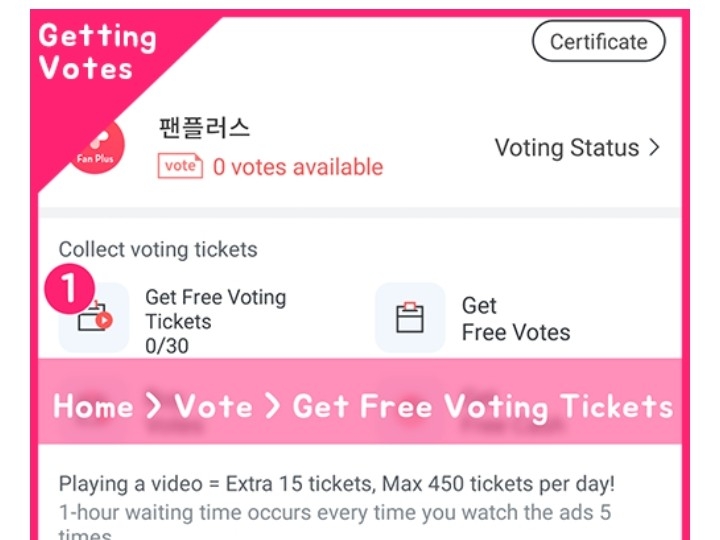Click the Getting Votes corner label
Viewport: 720px width, 540px height.
(x=98, y=52)
